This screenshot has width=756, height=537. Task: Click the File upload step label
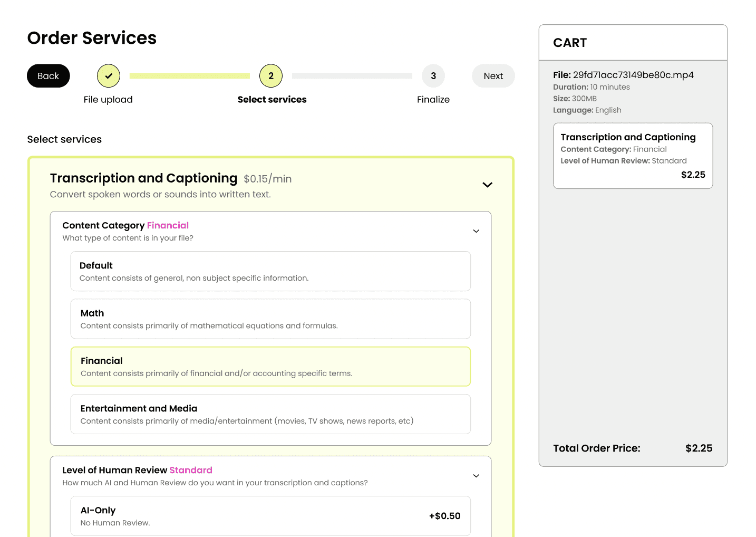click(108, 100)
